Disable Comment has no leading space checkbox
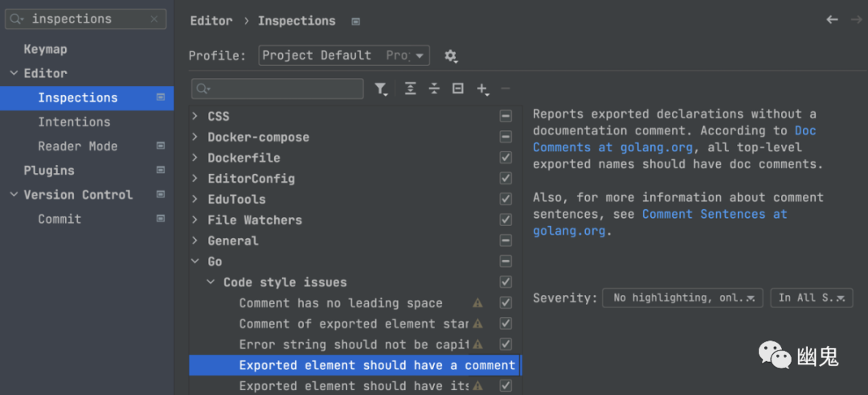The image size is (868, 395). coord(506,303)
